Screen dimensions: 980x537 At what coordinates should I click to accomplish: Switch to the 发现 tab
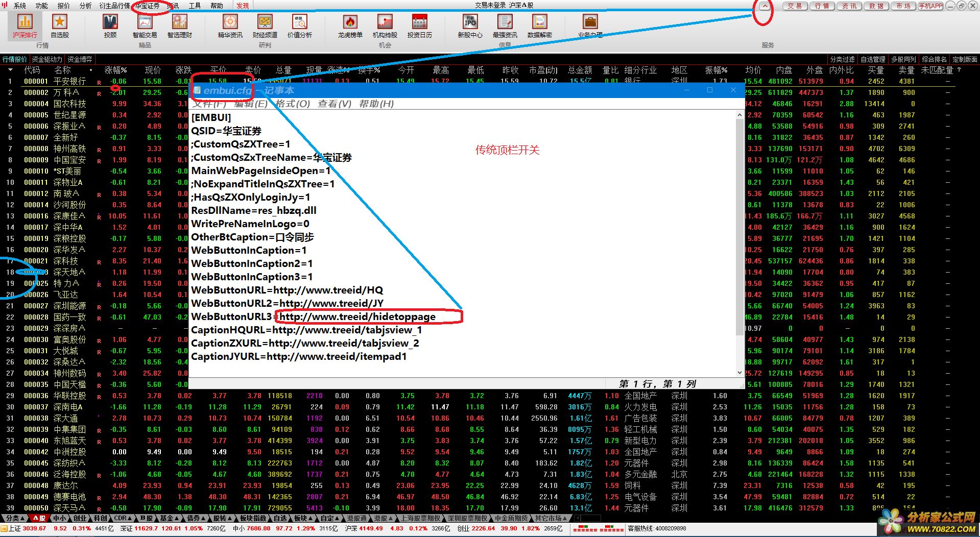(243, 6)
